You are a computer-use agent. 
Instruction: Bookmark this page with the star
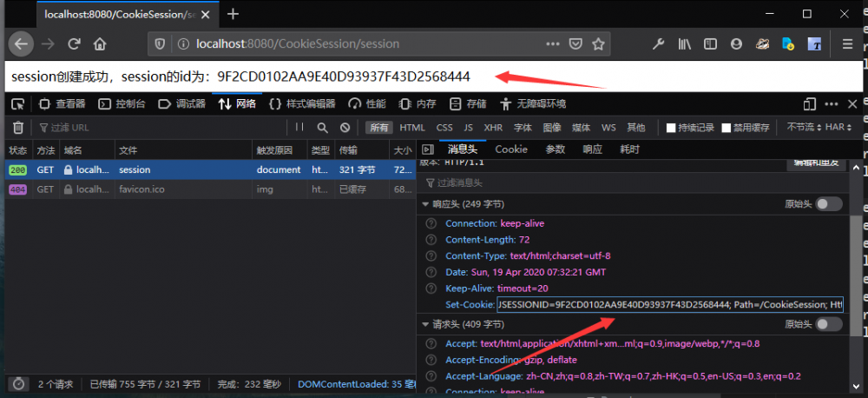(598, 43)
